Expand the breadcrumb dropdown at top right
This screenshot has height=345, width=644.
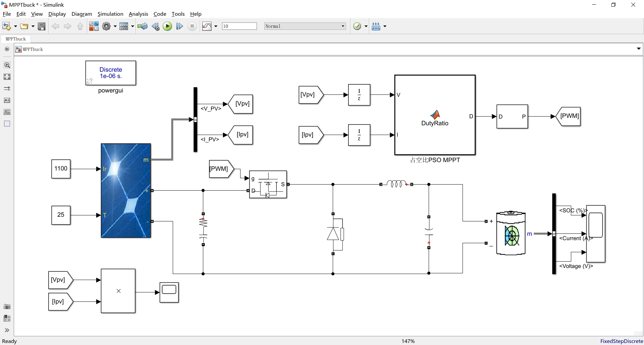tap(639, 49)
